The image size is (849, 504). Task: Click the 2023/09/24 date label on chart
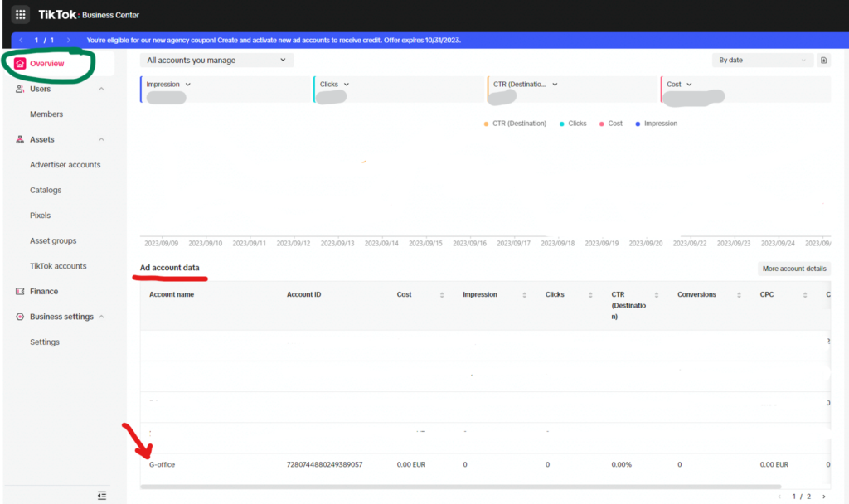coord(778,244)
